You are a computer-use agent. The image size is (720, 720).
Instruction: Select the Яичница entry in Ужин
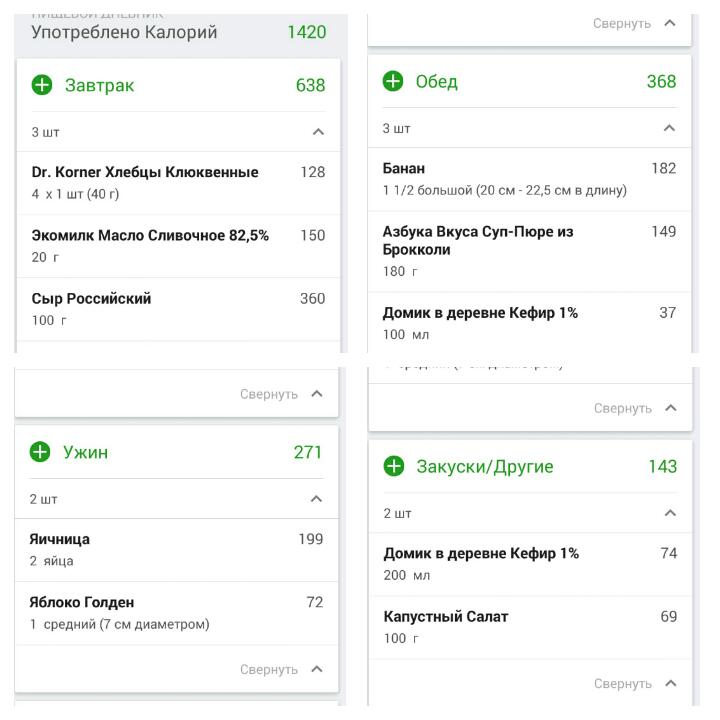click(x=60, y=549)
